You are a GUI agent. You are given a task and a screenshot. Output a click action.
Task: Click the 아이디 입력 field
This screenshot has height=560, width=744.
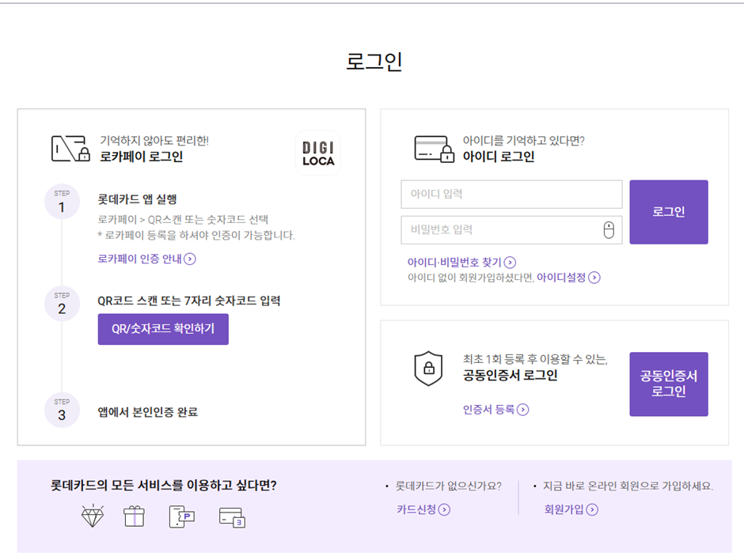coord(511,194)
